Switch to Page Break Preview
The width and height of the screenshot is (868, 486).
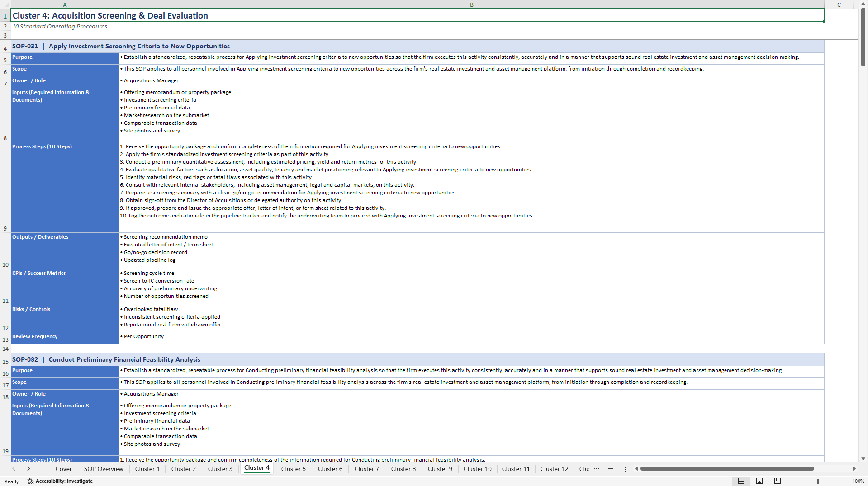778,481
